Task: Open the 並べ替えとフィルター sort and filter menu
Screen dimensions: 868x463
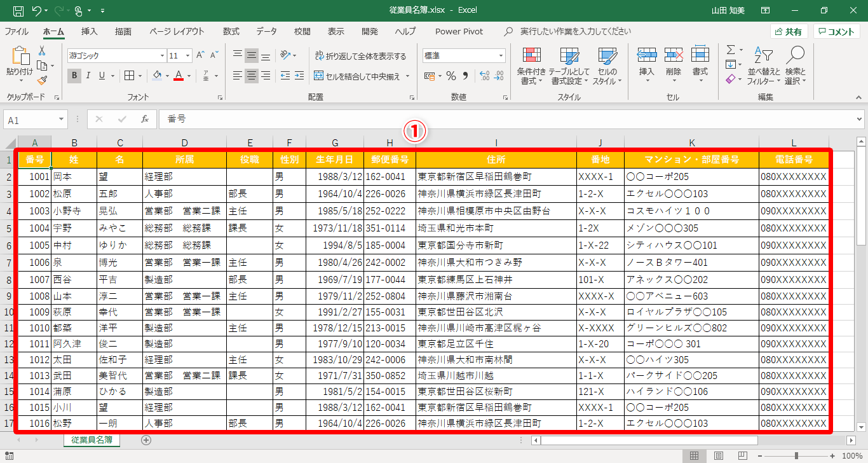Action: (x=764, y=66)
